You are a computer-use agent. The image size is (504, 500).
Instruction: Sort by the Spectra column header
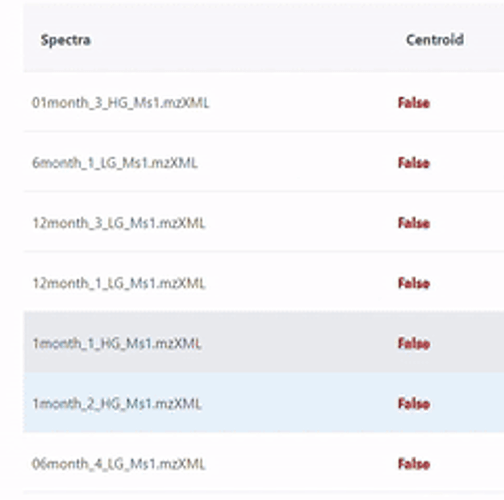tap(66, 40)
